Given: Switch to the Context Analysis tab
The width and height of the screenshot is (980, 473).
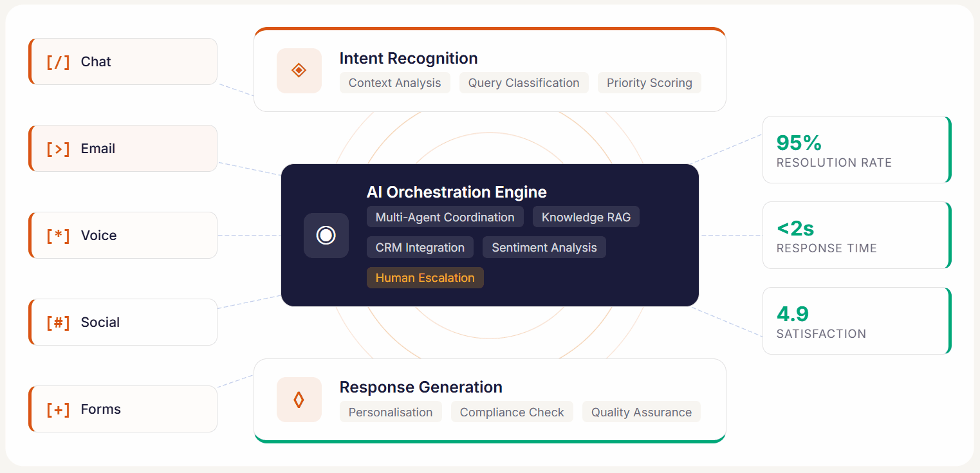Looking at the screenshot, I should point(394,82).
